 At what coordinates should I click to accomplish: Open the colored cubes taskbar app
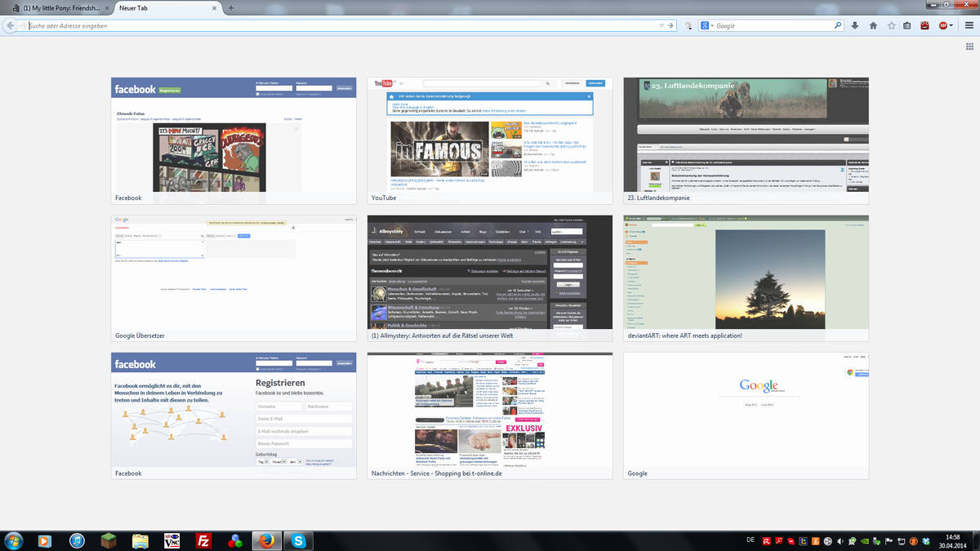(235, 540)
